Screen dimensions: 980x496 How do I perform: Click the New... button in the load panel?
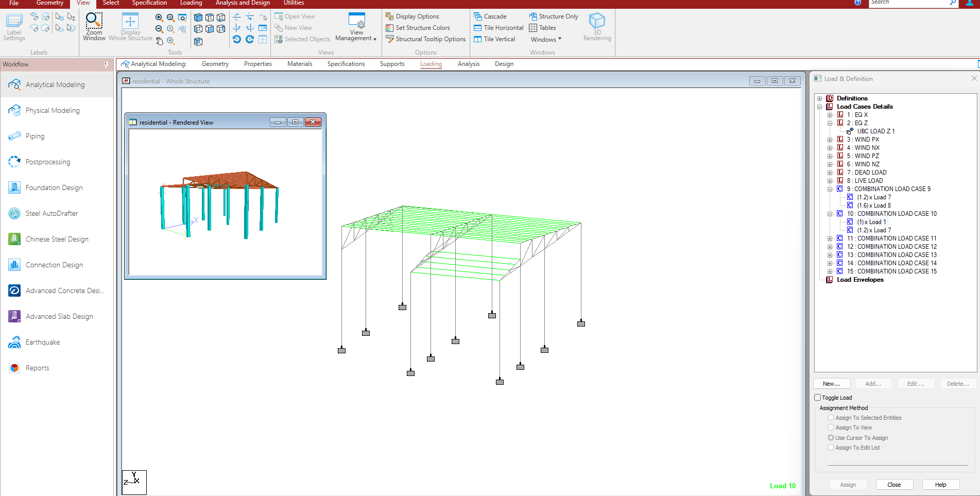click(x=831, y=384)
